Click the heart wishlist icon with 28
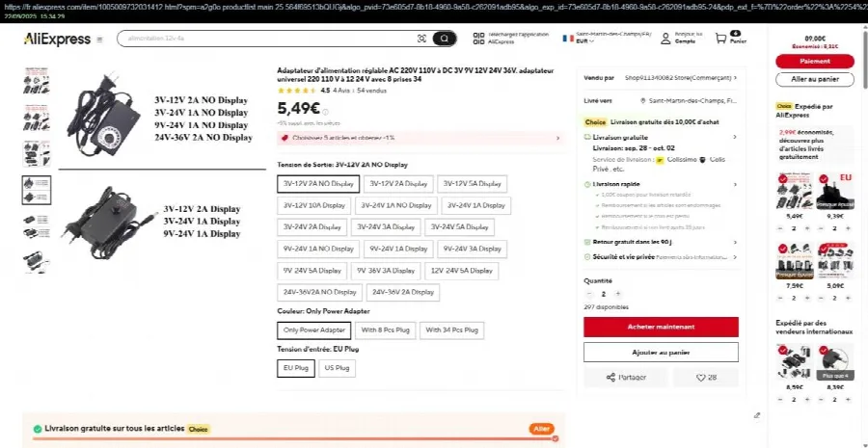Viewport: 868px width, 448px height. coord(700,378)
